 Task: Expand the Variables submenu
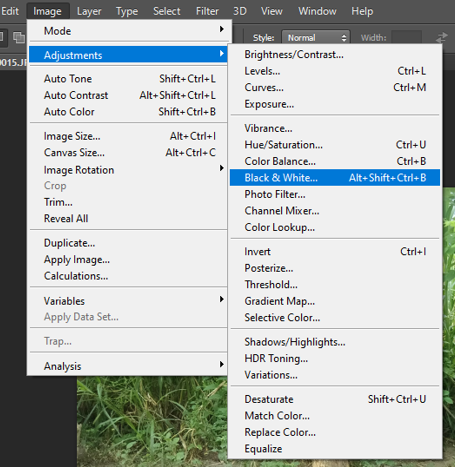129,301
